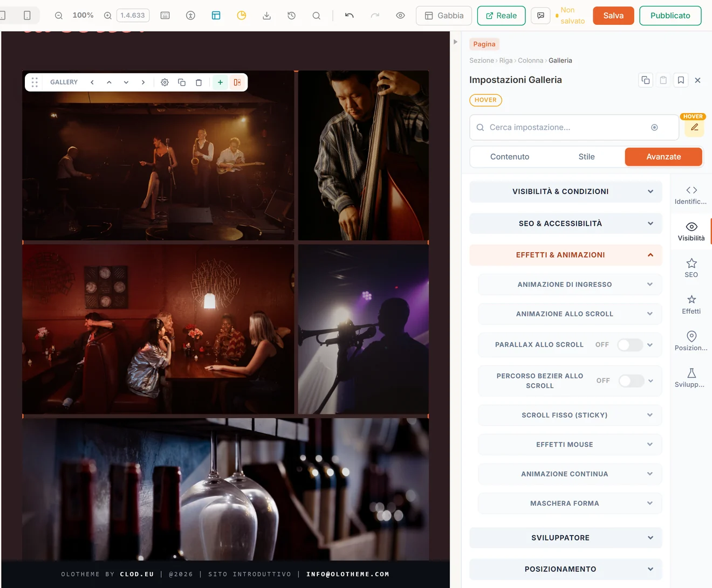Open the SEO side navigation item
This screenshot has width=712, height=588.
tap(691, 268)
